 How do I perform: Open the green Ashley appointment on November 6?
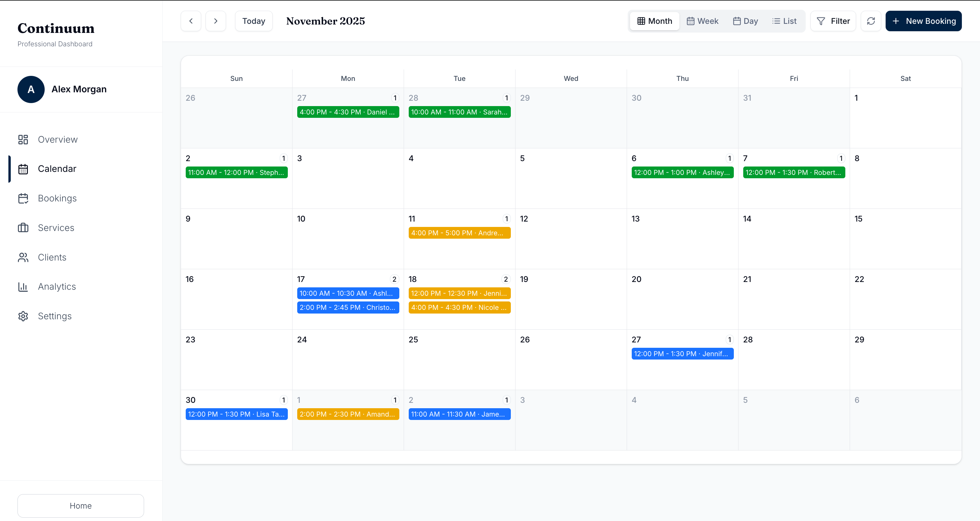682,172
